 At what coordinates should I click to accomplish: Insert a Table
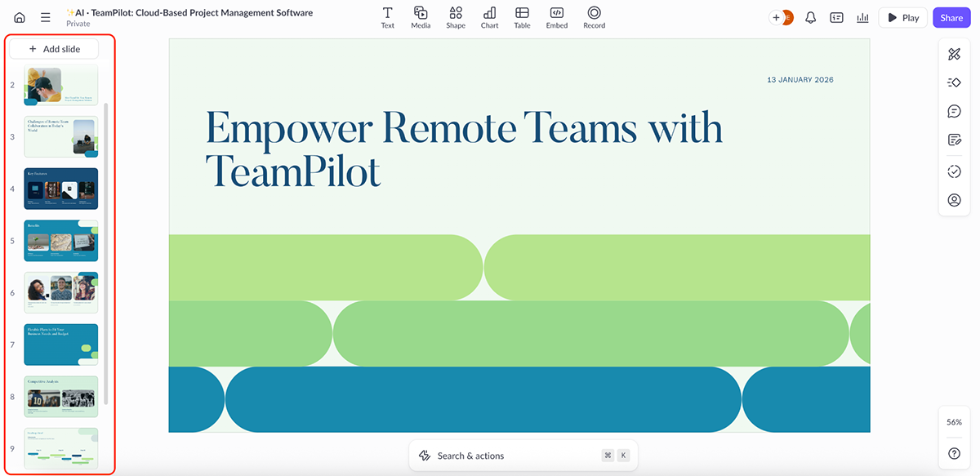(x=522, y=16)
